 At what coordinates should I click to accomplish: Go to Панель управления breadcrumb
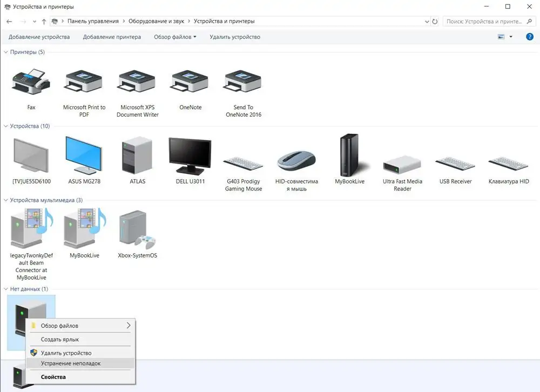pos(93,22)
